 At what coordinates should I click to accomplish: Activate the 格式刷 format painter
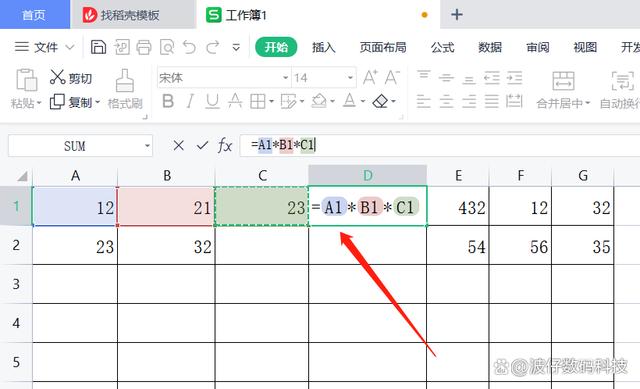coord(125,89)
